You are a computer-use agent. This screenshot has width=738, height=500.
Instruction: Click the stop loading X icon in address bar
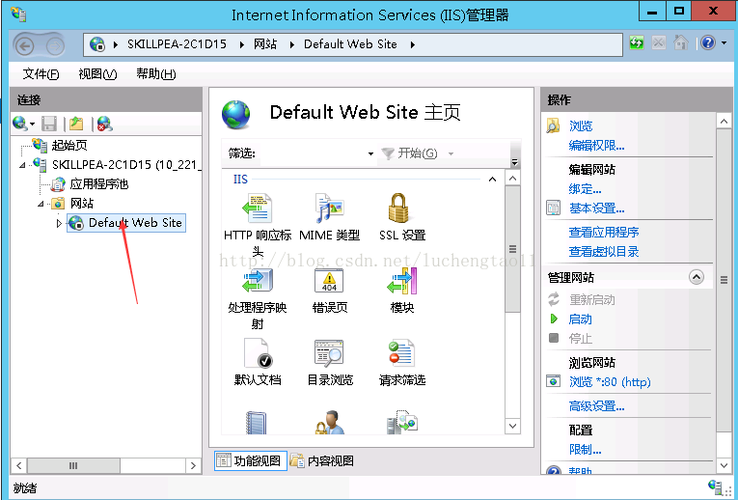(x=658, y=43)
